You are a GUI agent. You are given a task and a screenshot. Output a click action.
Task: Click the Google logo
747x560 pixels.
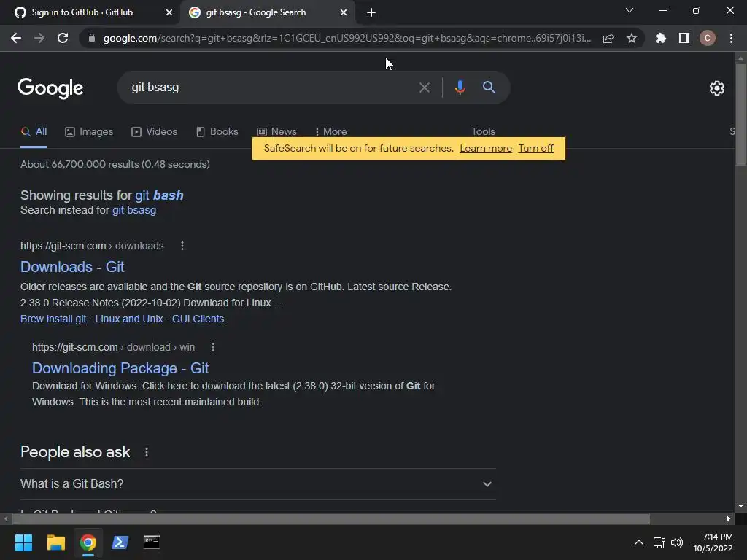click(50, 88)
